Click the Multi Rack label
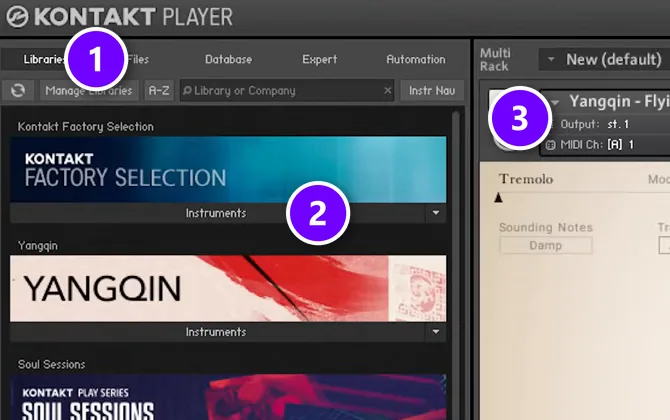The image size is (670, 420). coord(495,59)
